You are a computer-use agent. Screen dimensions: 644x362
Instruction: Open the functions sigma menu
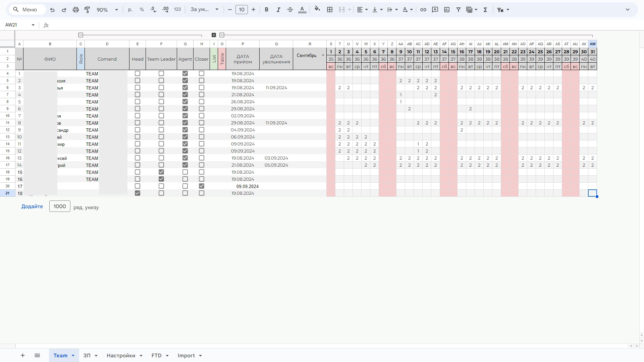tap(485, 10)
